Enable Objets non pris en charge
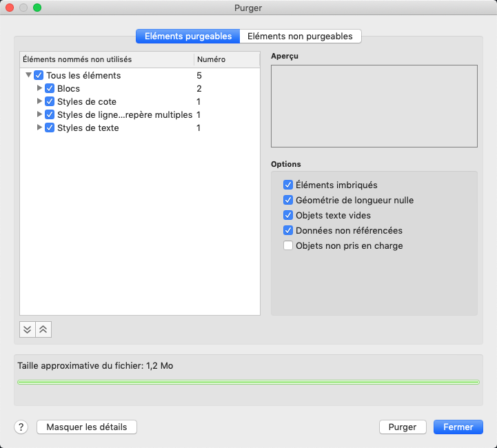Screen dimensions: 497x448 click(288, 245)
